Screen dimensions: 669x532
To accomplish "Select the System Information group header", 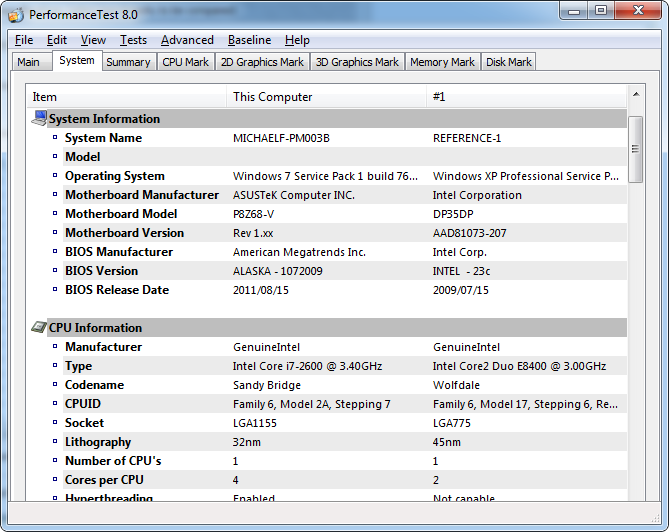I will click(327, 119).
